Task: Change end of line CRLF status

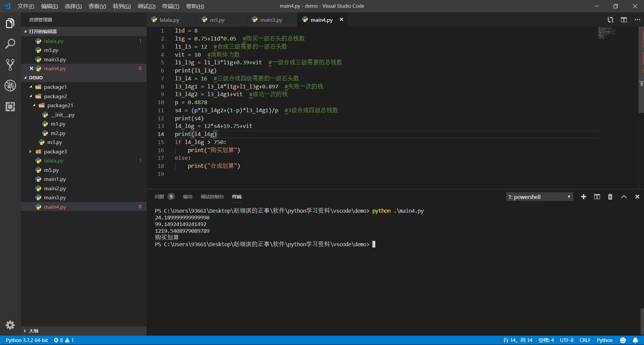Action: (585, 340)
